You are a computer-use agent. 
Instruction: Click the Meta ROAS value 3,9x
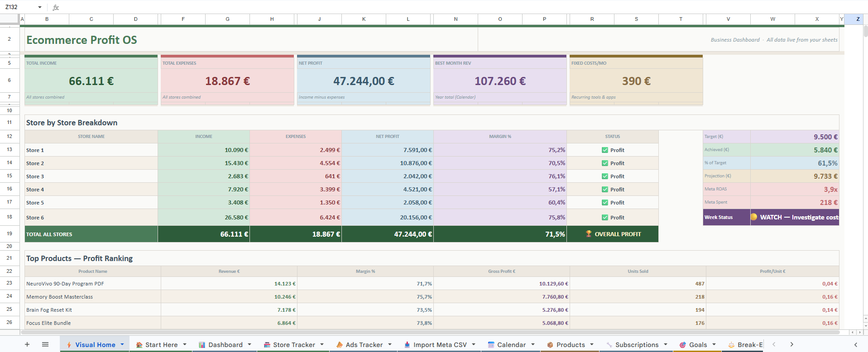795,189
